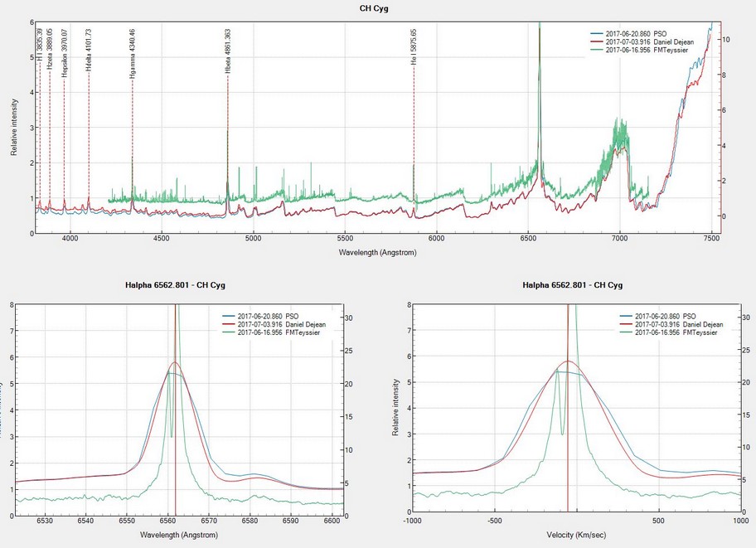Click the green line sample beside FMTeyssier in the top legend

pos(597,50)
